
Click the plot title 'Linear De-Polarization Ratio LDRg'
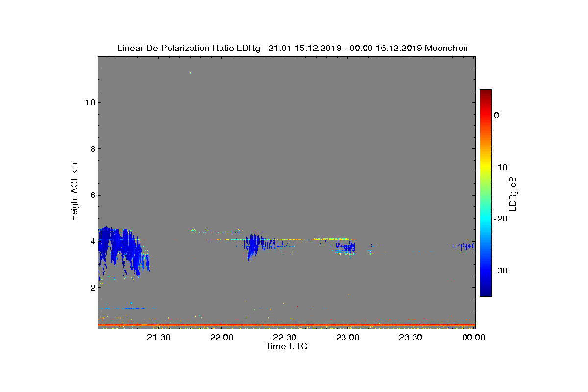point(189,48)
